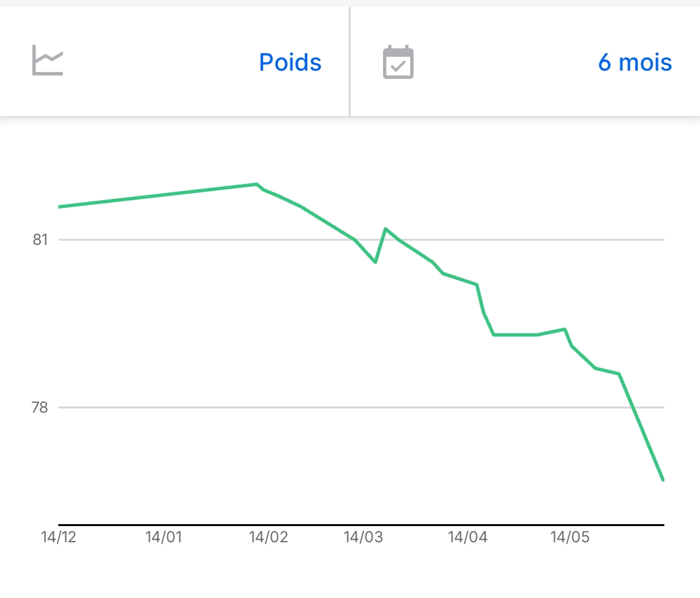
Task: Choose the 14/05 date label
Action: 570,537
